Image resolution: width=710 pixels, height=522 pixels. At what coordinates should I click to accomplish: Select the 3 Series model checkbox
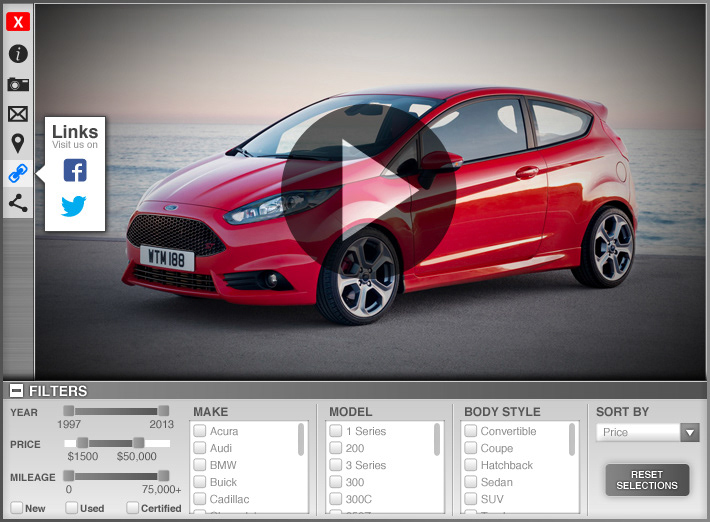tap(336, 465)
